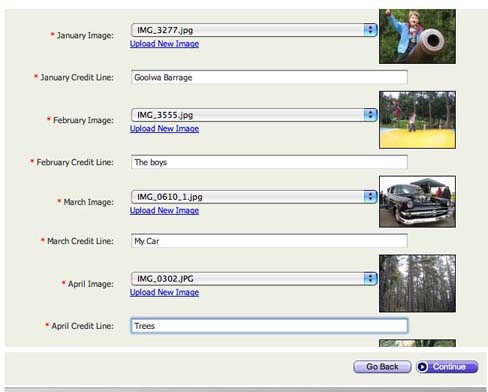
Task: Click Upload New Image under March
Action: 164,210
